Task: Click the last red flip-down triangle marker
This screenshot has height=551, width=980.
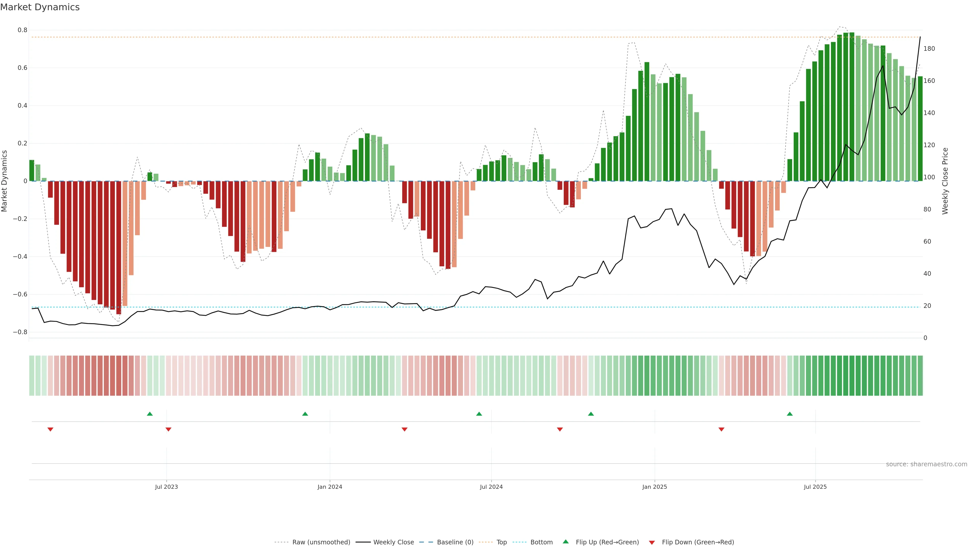Action: click(x=721, y=429)
